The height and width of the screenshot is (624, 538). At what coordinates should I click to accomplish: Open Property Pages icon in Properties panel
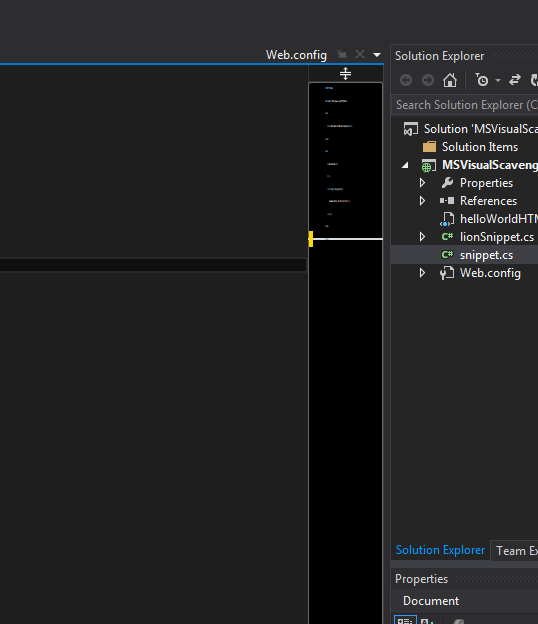click(x=458, y=621)
